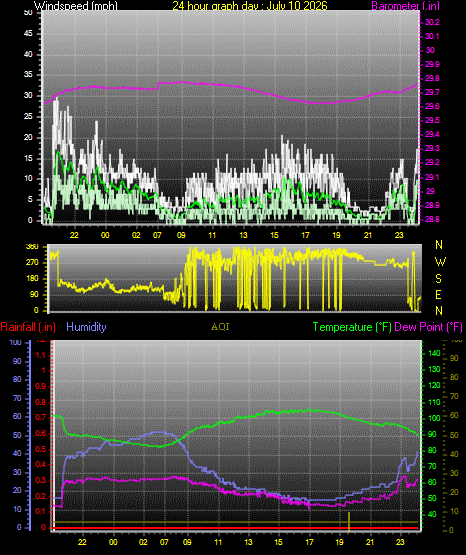The height and width of the screenshot is (555, 466).
Task: Select the "120" temperature axis value
Action: (434, 385)
